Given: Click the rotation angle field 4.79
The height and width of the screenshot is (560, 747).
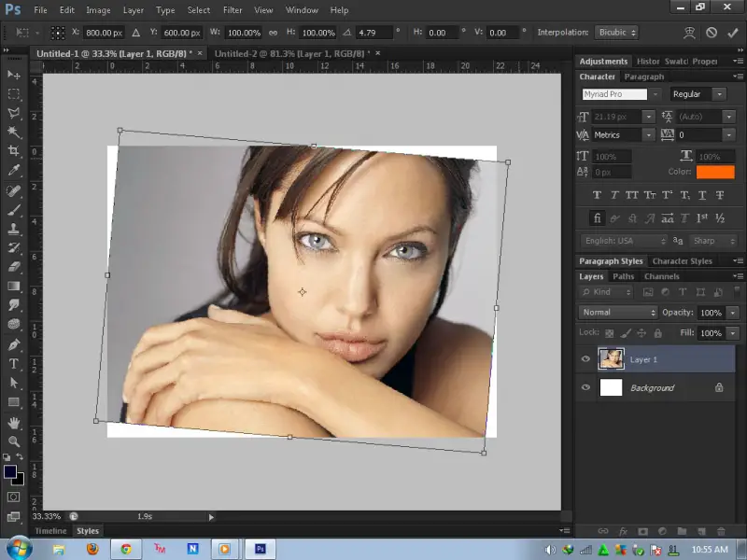Looking at the screenshot, I should [374, 33].
